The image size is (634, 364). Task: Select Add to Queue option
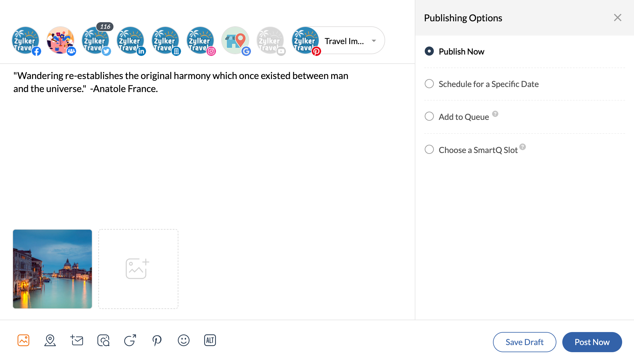[429, 117]
